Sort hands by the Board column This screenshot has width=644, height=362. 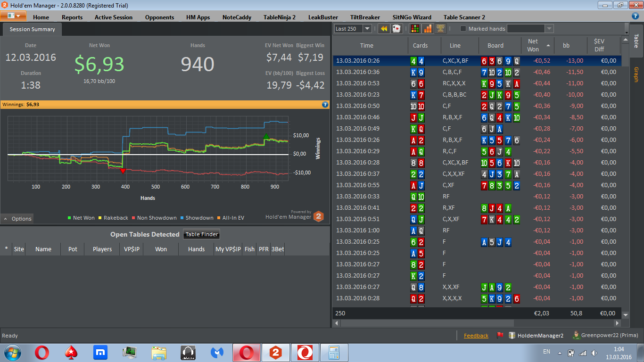[x=495, y=46]
